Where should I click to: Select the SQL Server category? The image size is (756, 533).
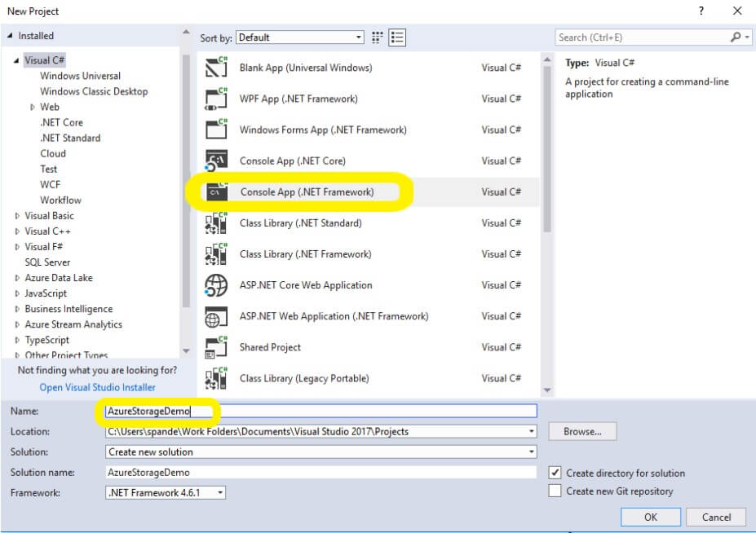pyautogui.click(x=47, y=262)
